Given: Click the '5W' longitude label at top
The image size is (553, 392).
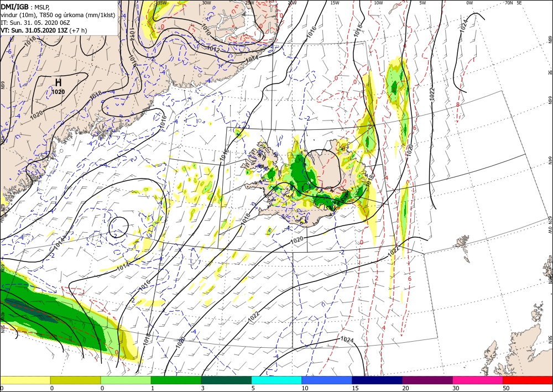Looking at the screenshot, I should pyautogui.click(x=422, y=3).
